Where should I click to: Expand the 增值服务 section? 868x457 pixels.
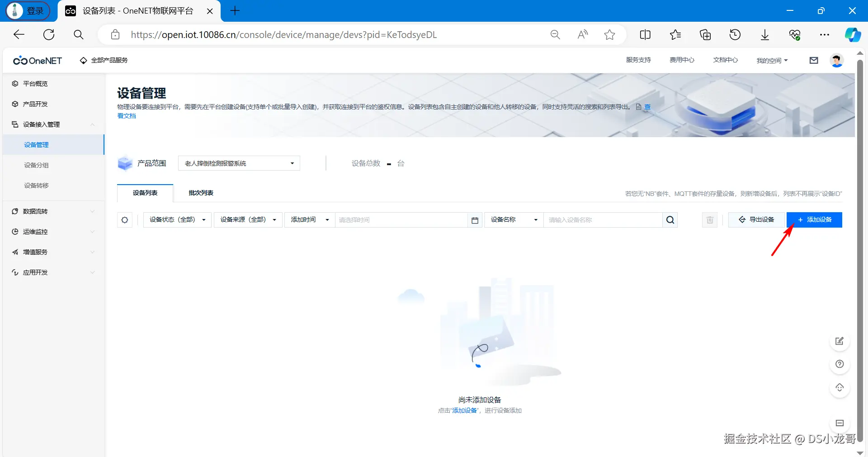53,252
